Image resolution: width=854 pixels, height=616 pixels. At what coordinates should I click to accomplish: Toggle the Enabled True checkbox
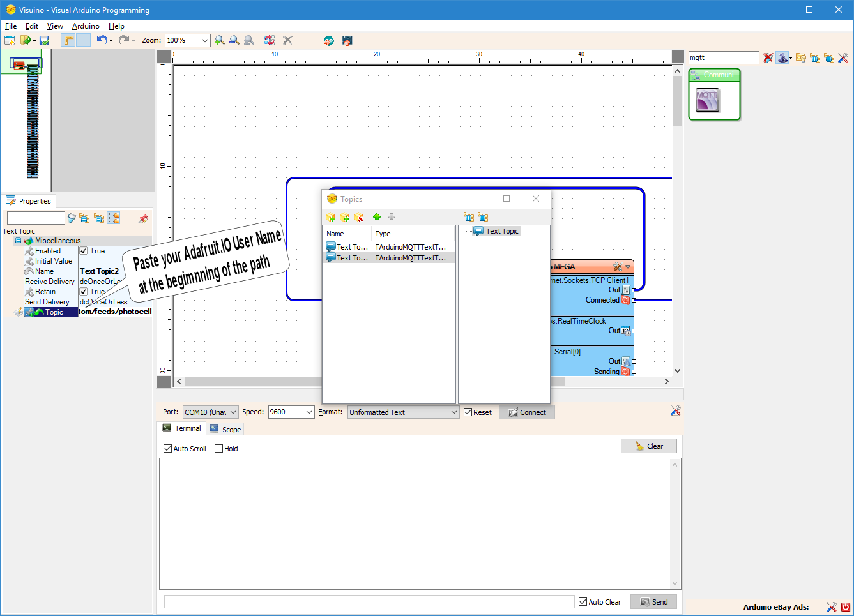pyautogui.click(x=84, y=251)
